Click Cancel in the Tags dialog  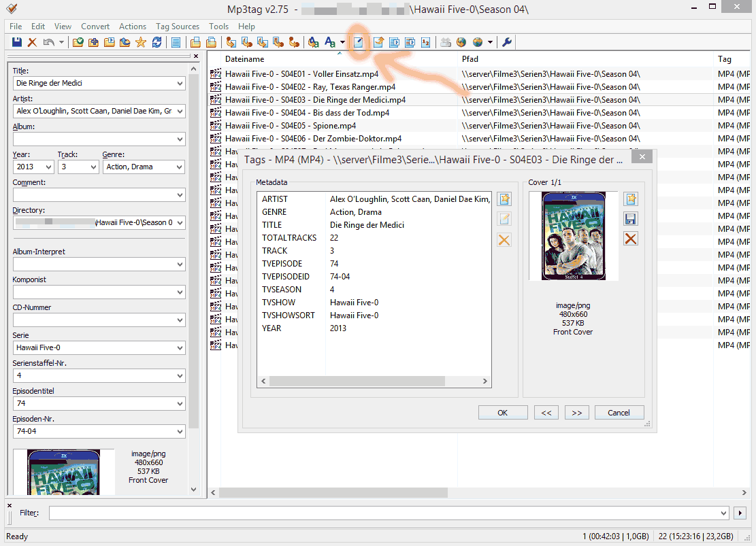[619, 413]
